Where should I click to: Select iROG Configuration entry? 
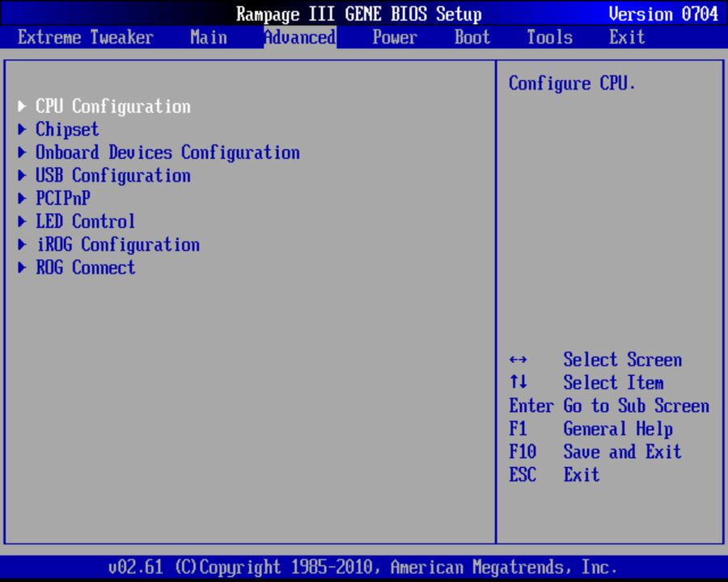click(x=117, y=245)
